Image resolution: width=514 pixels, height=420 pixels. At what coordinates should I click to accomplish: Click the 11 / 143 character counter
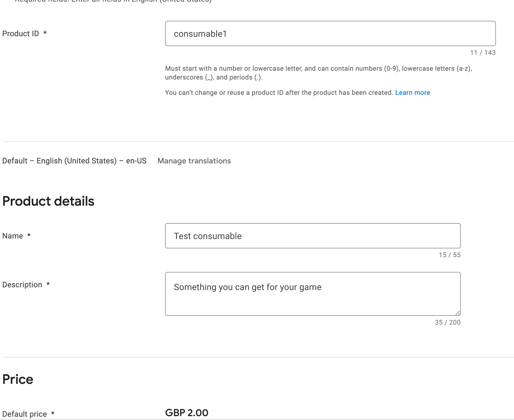point(482,53)
